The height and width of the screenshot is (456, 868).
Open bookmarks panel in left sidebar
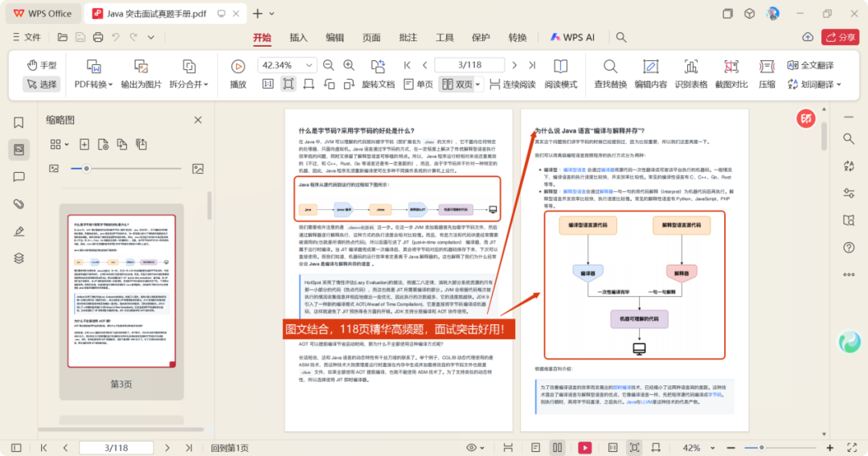pos(18,122)
